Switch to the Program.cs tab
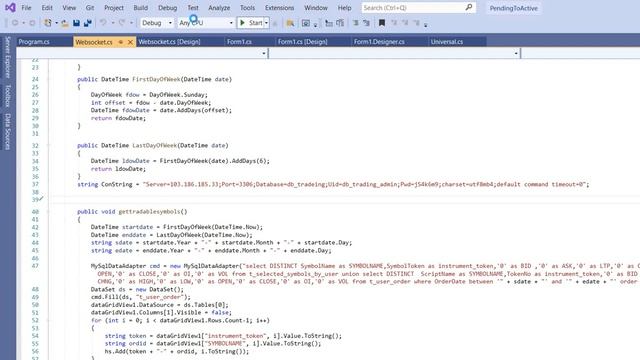 click(34, 42)
